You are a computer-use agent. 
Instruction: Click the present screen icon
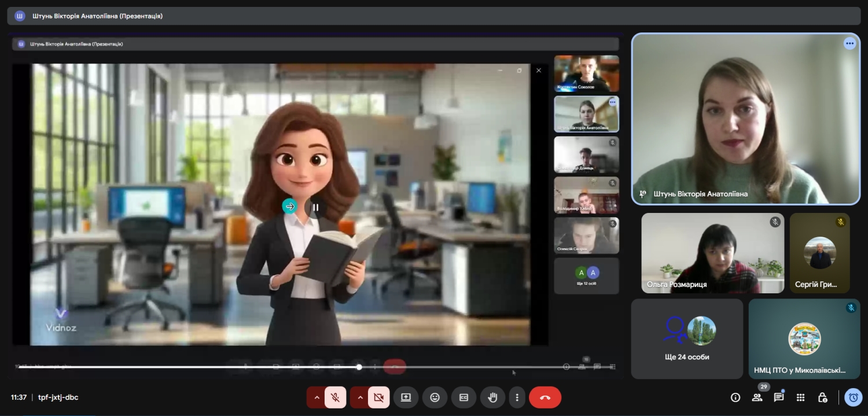click(406, 397)
